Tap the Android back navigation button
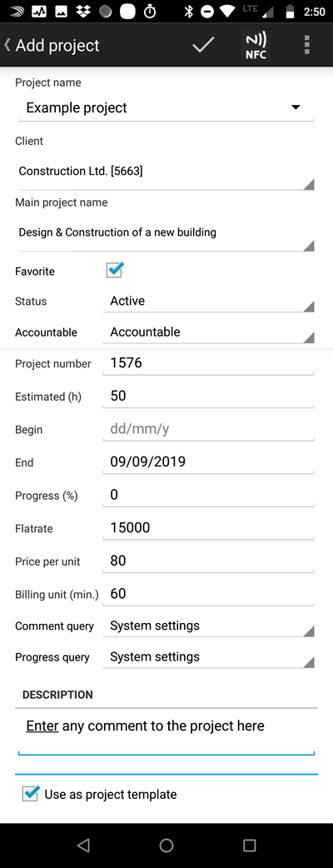This screenshot has width=333, height=868. pos(83,846)
